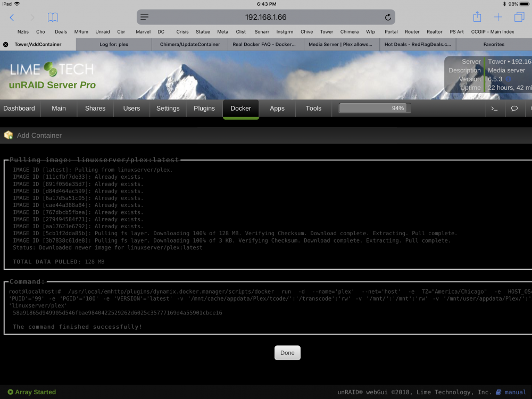Open the Users menu item
This screenshot has height=399, width=532.
(131, 108)
